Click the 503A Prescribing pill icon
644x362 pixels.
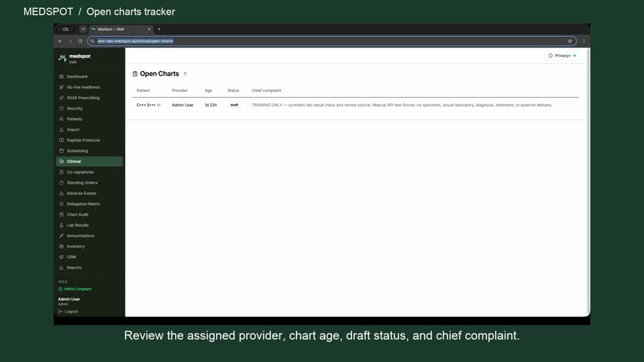coord(61,98)
